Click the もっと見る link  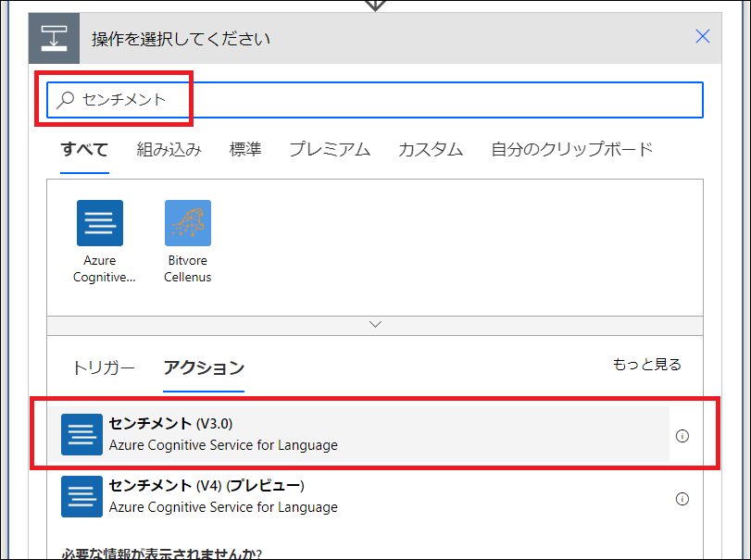tap(646, 365)
